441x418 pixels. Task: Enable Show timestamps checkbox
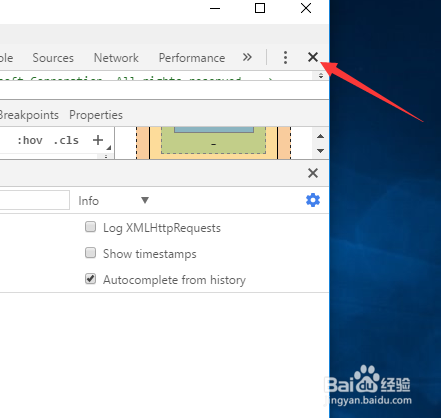tap(90, 253)
